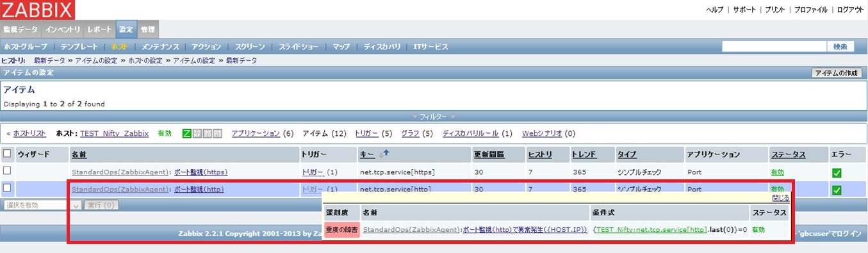Image resolution: width=868 pixels, height=253 pixels.
Task: Open Webシナリオ (0) link
Action: [543, 133]
